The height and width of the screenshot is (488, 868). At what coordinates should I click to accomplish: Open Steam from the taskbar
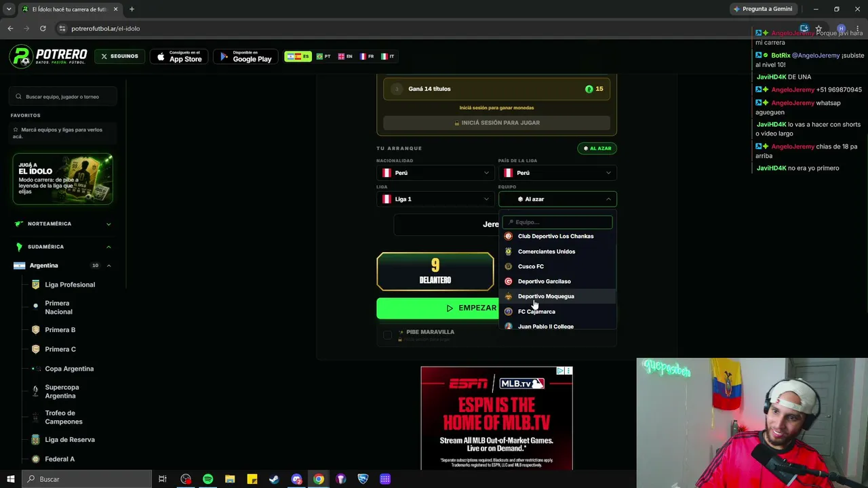point(274,479)
